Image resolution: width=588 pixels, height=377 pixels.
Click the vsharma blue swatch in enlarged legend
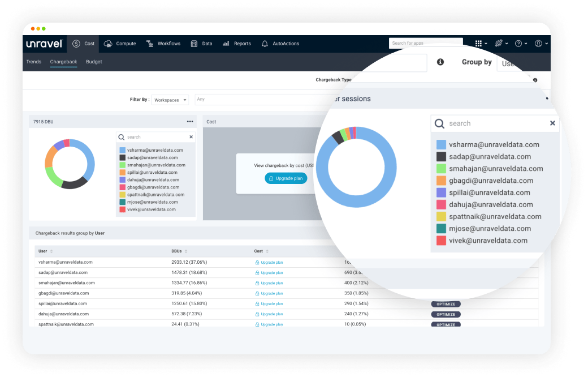click(441, 145)
